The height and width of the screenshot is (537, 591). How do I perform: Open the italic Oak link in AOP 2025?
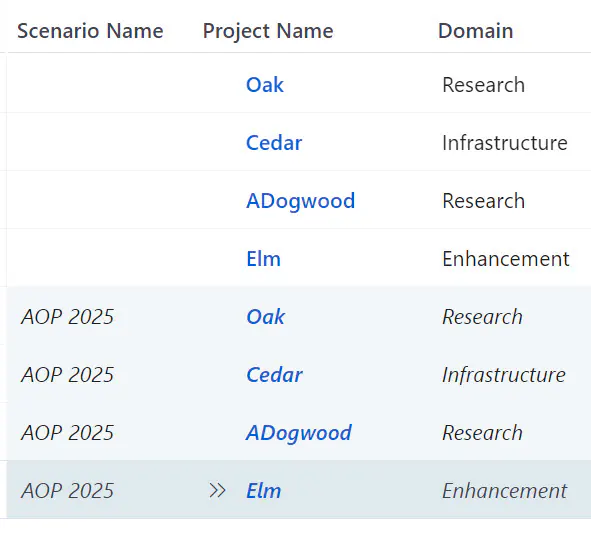pyautogui.click(x=265, y=317)
